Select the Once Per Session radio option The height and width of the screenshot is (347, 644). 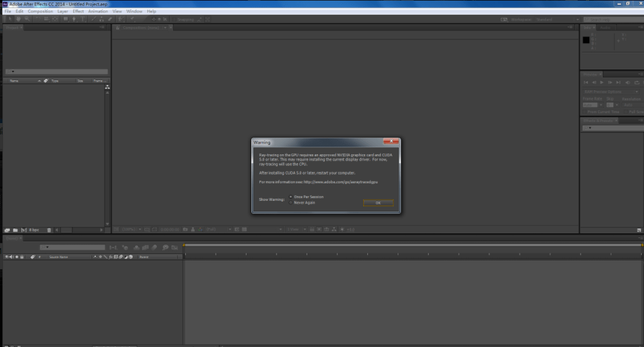pyautogui.click(x=291, y=197)
